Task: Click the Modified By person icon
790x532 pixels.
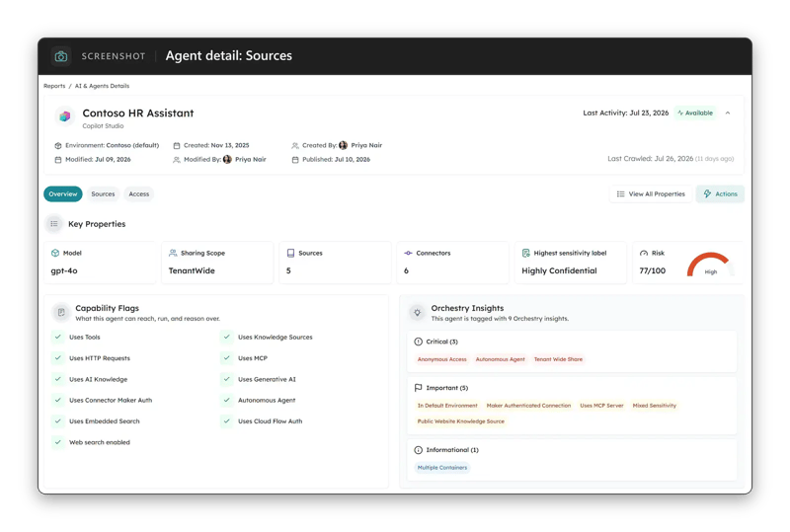Action: 177,160
